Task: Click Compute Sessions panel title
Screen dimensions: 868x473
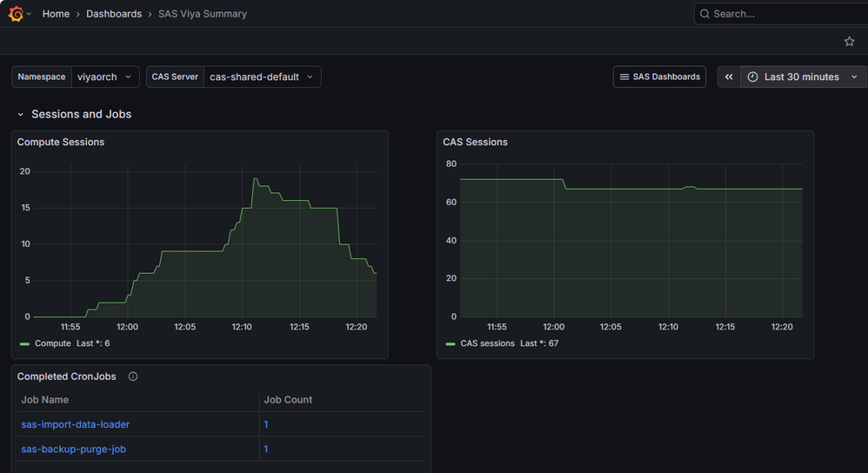Action: tap(61, 143)
